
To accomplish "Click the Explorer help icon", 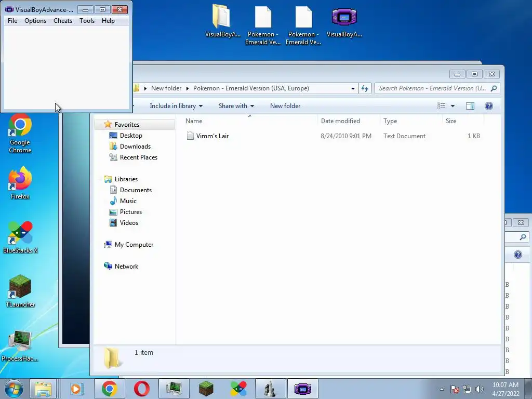I will [x=489, y=106].
